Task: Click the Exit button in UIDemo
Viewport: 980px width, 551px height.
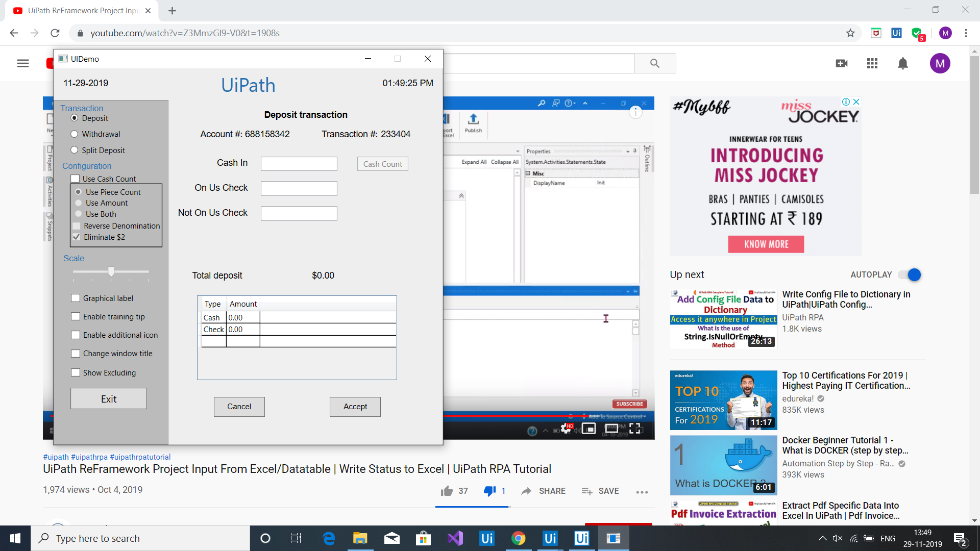Action: pyautogui.click(x=109, y=398)
